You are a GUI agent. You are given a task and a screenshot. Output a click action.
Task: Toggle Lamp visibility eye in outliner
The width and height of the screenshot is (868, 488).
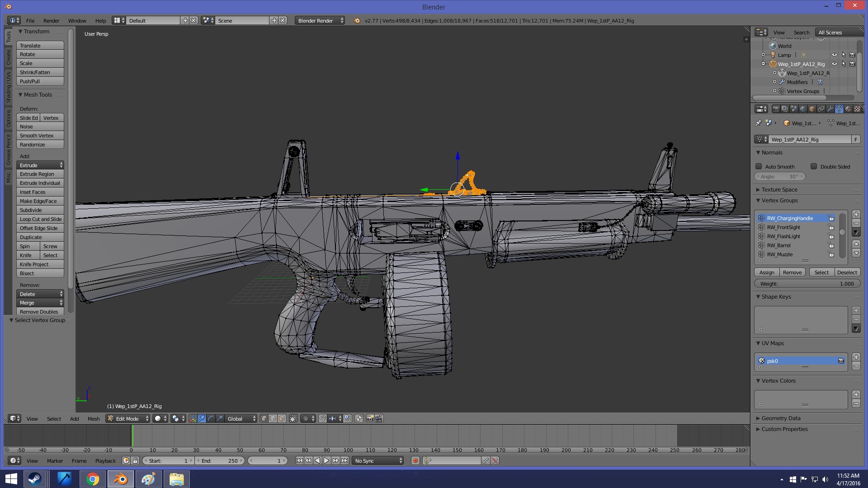pyautogui.click(x=835, y=55)
